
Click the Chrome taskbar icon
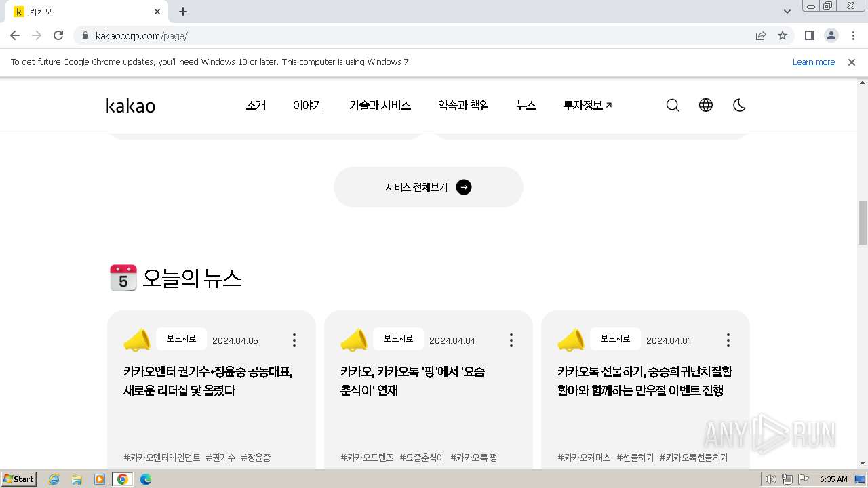[123, 479]
